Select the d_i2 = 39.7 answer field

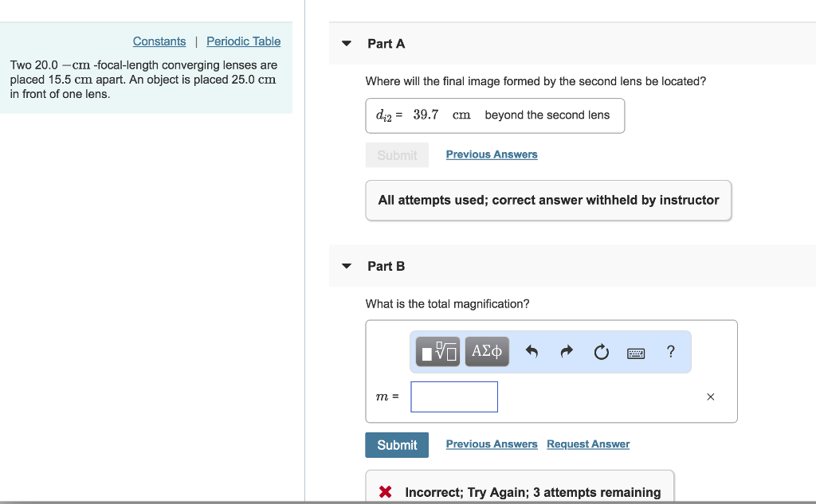495,115
